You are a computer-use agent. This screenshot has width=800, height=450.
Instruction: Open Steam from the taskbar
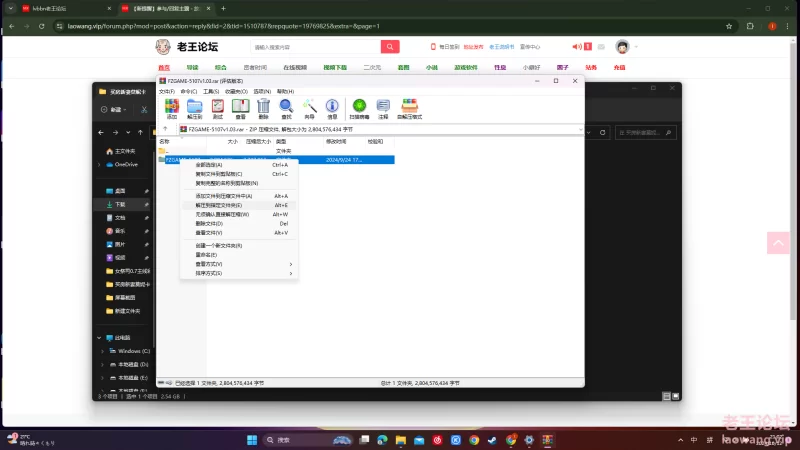(492, 440)
